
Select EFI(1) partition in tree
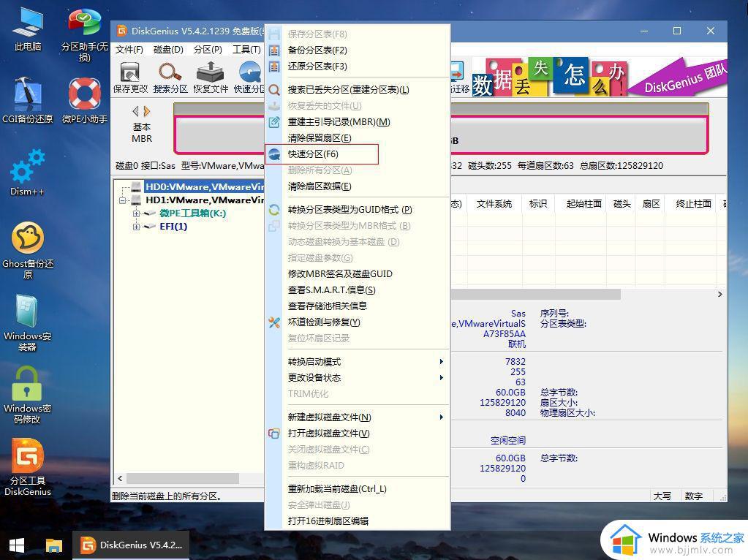pos(173,227)
